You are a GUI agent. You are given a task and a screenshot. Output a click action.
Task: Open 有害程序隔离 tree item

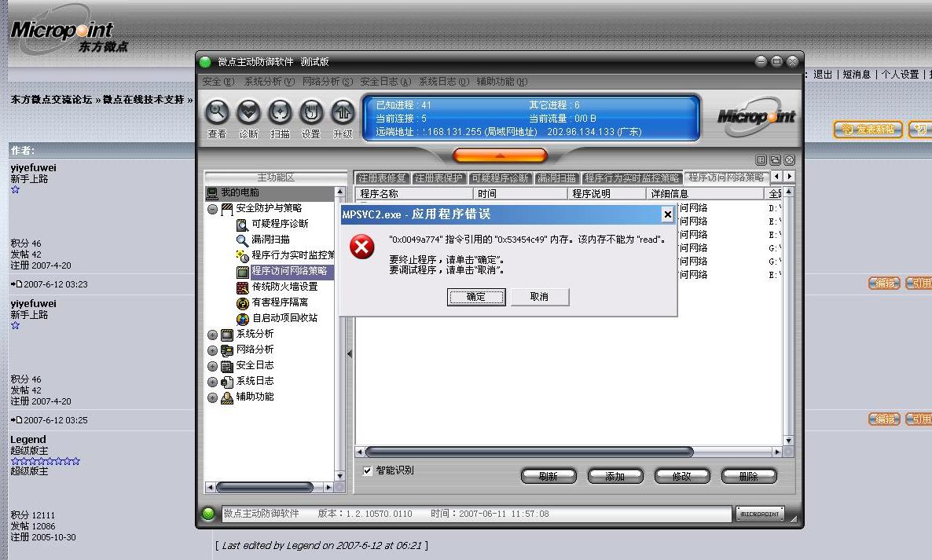point(280,302)
